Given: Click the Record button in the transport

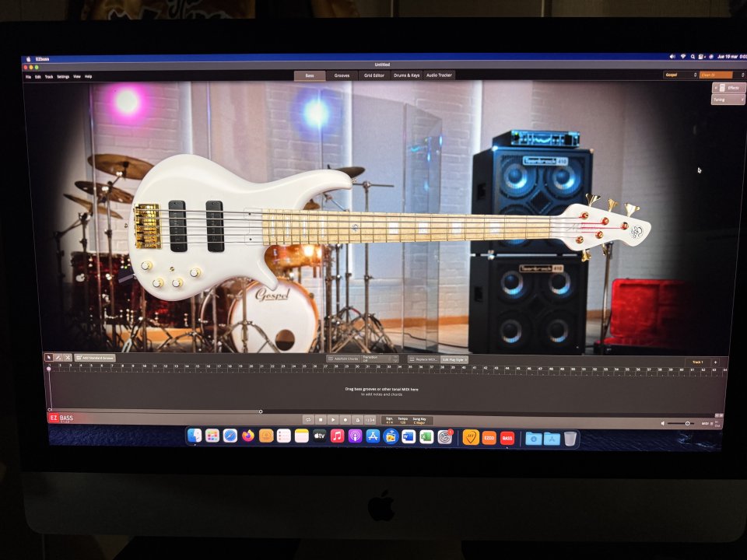Looking at the screenshot, I should pos(345,419).
